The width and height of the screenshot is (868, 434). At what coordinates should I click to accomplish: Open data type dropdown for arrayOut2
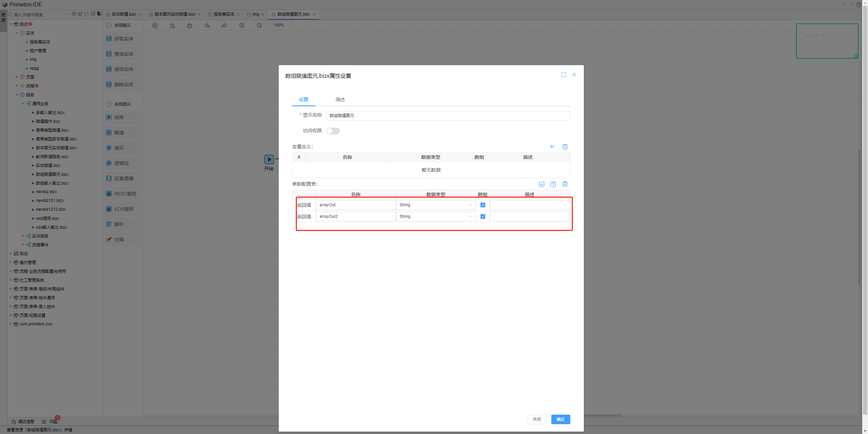coord(435,216)
